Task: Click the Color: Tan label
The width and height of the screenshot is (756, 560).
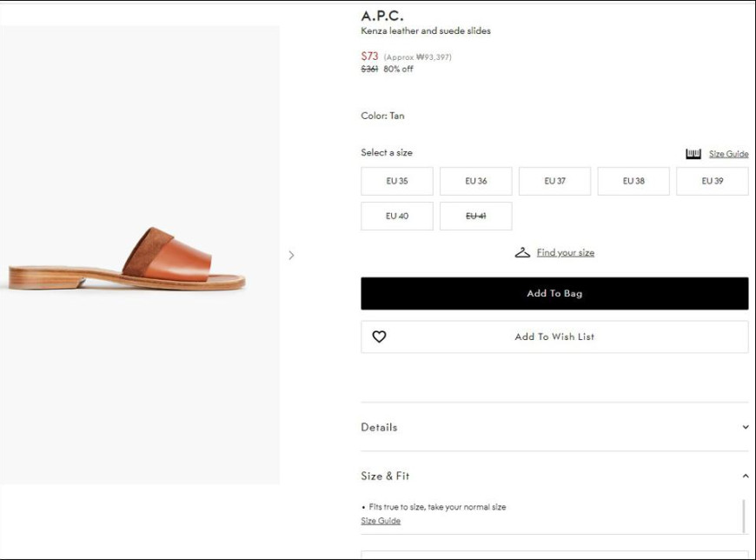Action: click(x=383, y=116)
